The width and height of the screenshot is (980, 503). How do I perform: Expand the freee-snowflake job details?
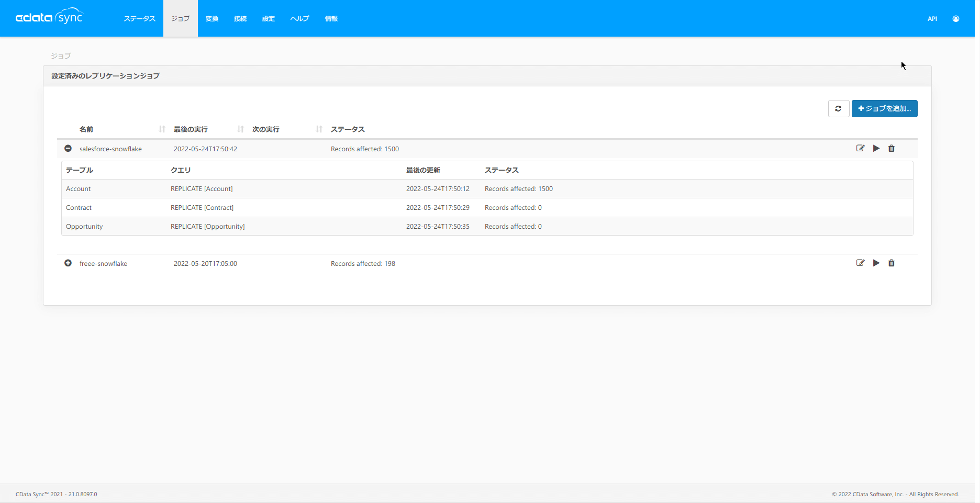pos(68,263)
